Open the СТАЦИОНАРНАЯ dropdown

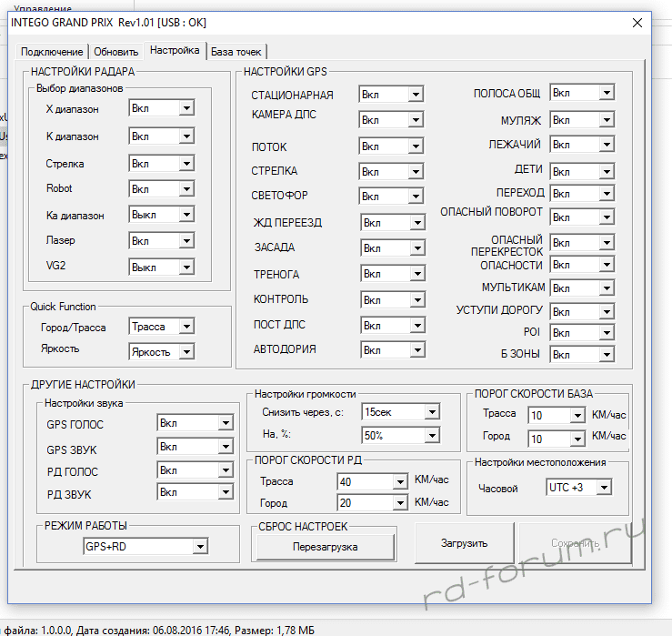(x=391, y=94)
